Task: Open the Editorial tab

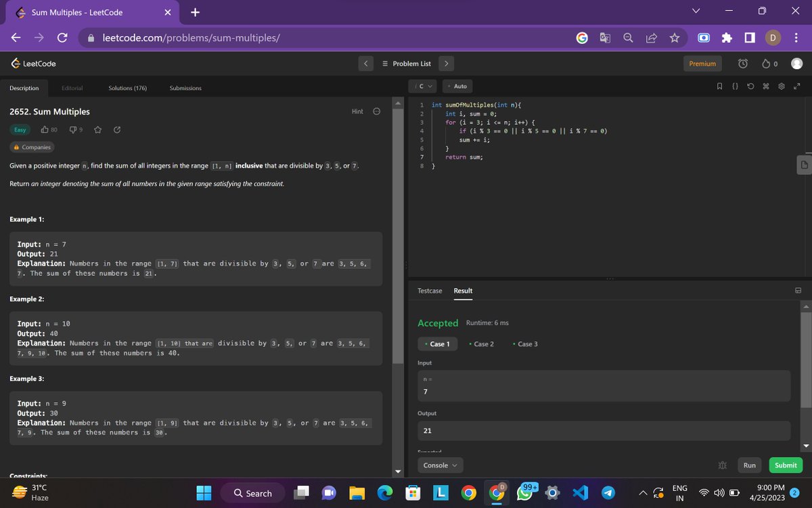Action: click(x=72, y=88)
